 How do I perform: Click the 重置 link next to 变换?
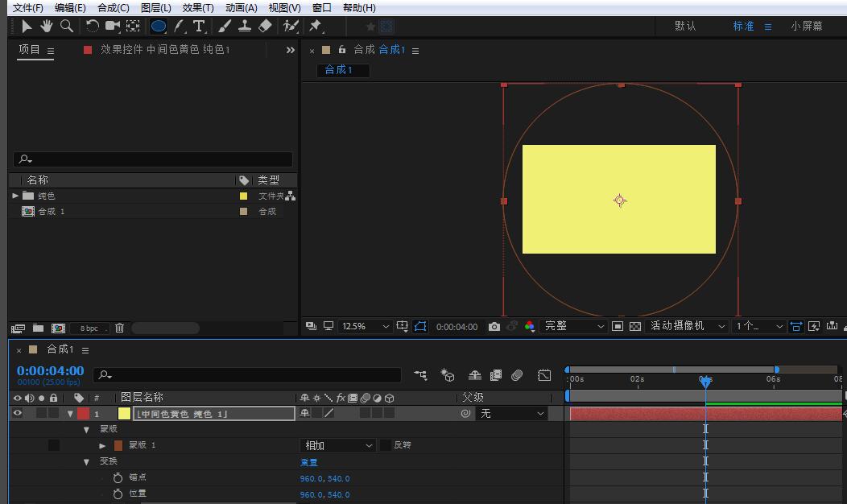tap(308, 462)
